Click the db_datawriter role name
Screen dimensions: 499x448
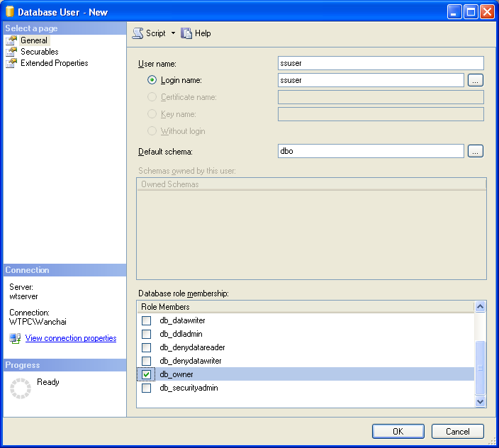182,320
